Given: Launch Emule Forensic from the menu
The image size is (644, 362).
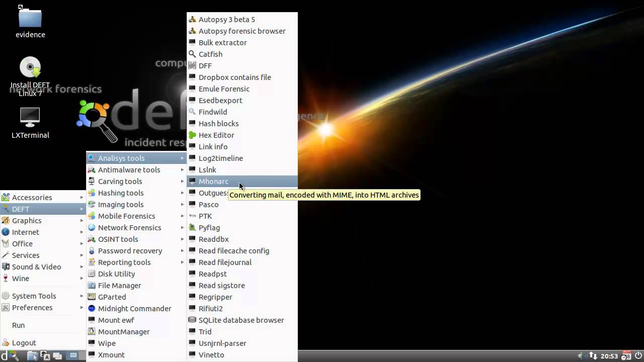Looking at the screenshot, I should click(x=242, y=89).
